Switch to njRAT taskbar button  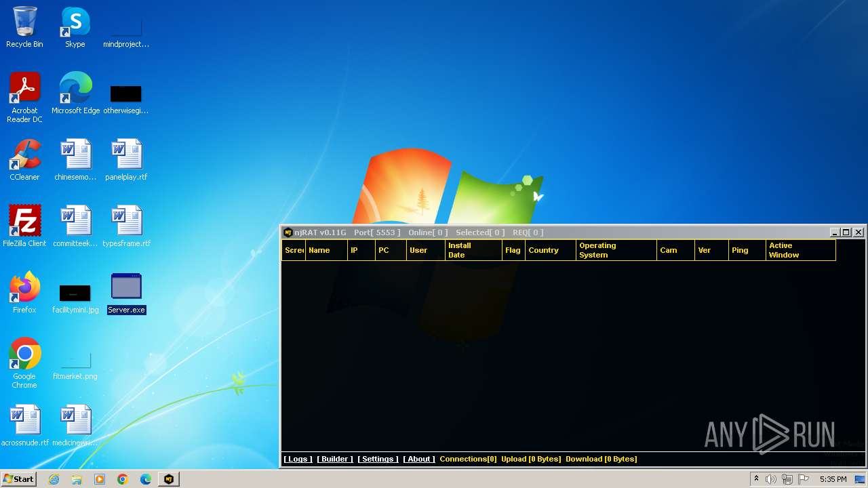click(x=169, y=479)
